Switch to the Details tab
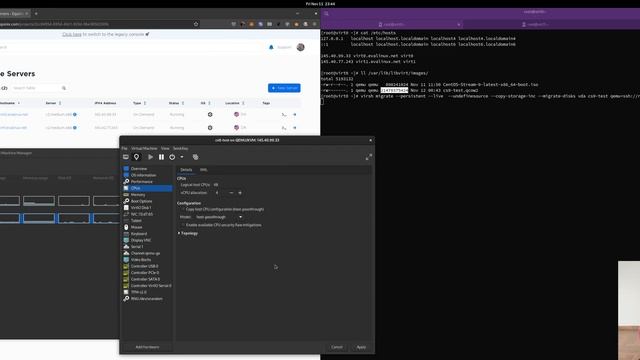 186,170
